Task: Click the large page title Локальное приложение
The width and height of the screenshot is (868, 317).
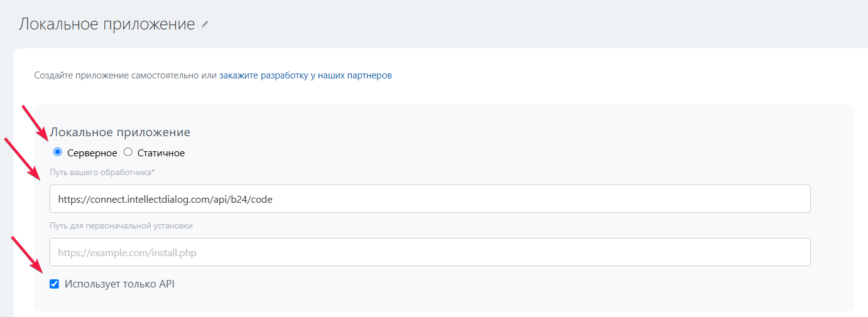Action: [x=107, y=24]
